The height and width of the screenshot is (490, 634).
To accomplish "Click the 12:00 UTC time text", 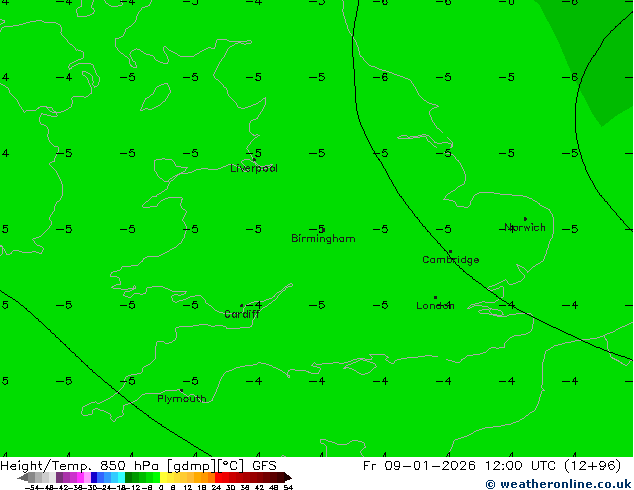I will point(522,466).
